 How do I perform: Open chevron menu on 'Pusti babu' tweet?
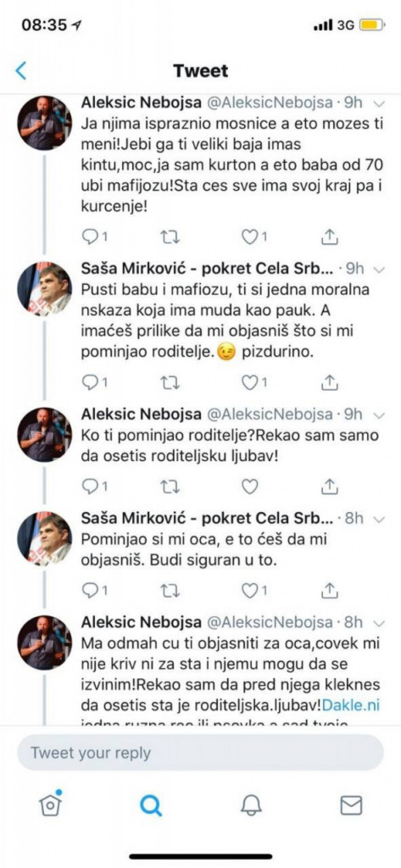coord(379,270)
